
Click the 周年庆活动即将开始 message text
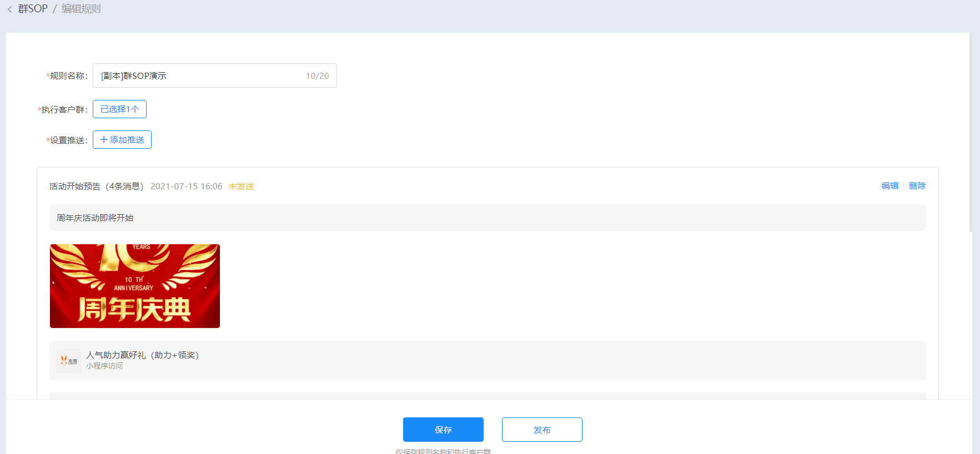[95, 218]
